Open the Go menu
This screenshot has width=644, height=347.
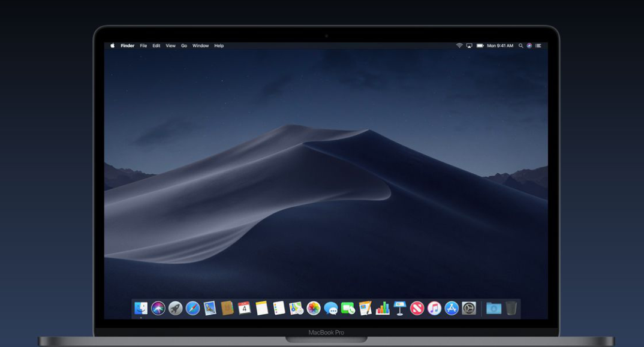point(184,46)
